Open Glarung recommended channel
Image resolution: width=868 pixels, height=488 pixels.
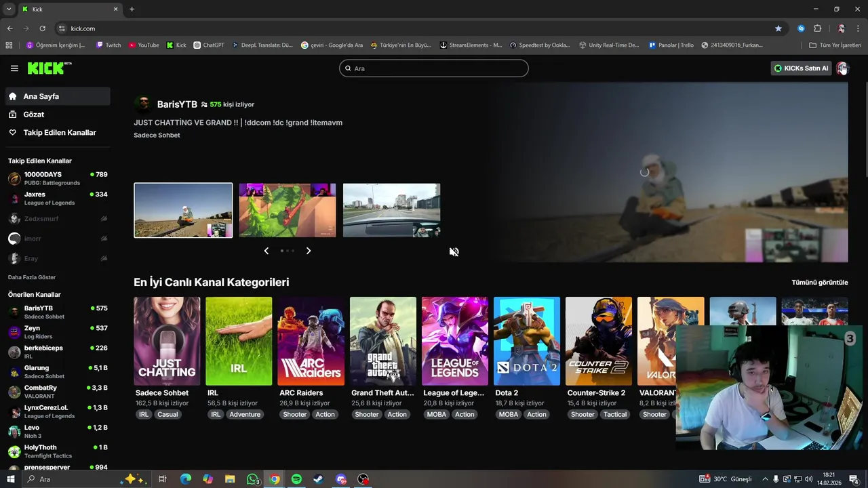click(x=58, y=371)
